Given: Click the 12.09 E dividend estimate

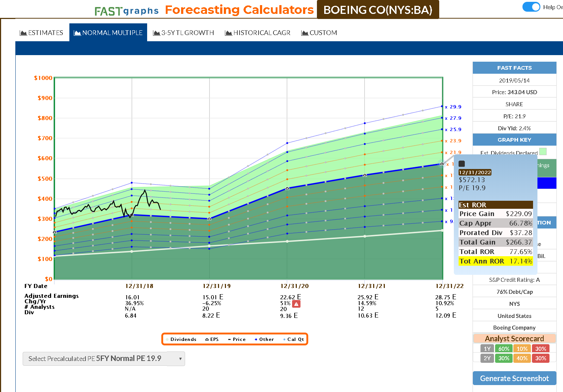Looking at the screenshot, I should [446, 315].
